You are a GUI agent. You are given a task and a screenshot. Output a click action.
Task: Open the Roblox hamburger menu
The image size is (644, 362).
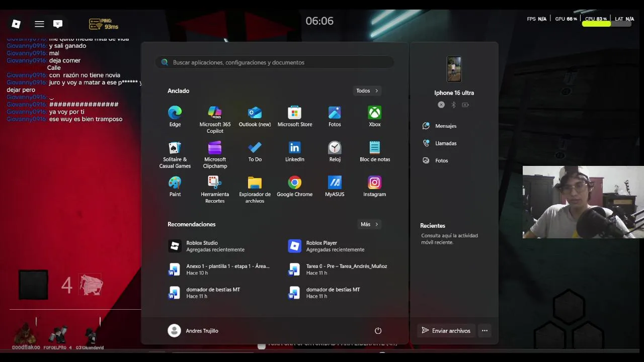pyautogui.click(x=39, y=24)
